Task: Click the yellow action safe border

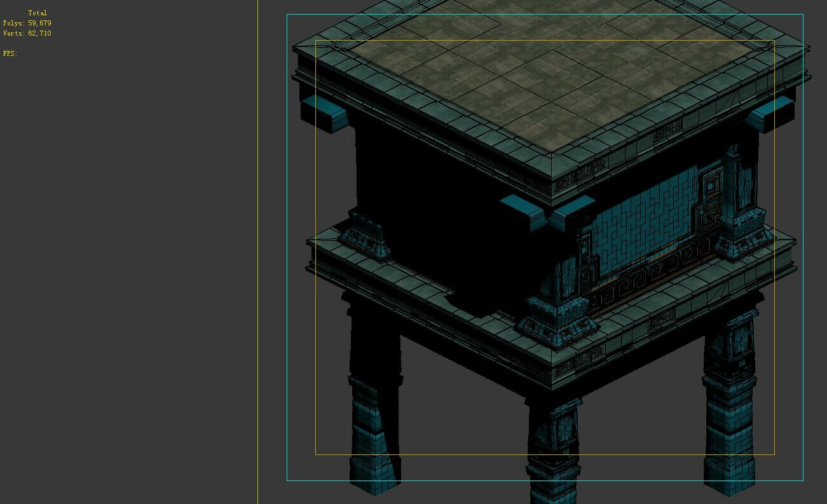Action: (316, 254)
